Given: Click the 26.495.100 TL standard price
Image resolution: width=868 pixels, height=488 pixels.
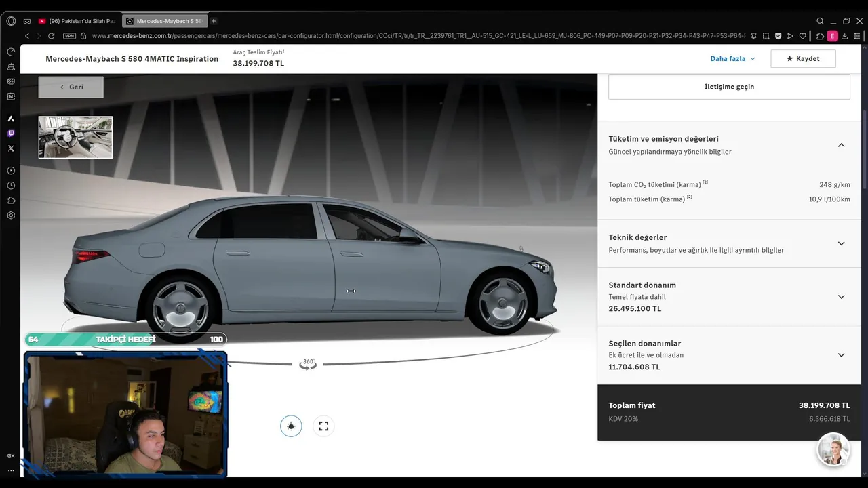Looking at the screenshot, I should (x=635, y=309).
